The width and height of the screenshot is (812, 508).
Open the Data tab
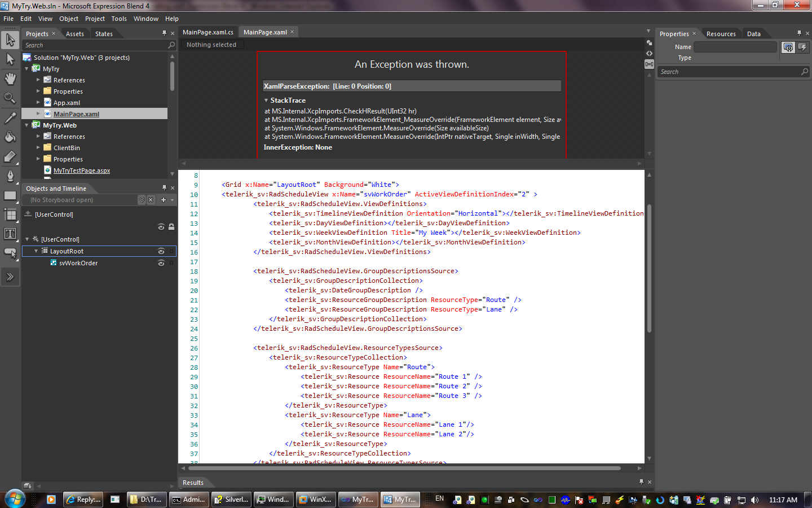point(754,34)
